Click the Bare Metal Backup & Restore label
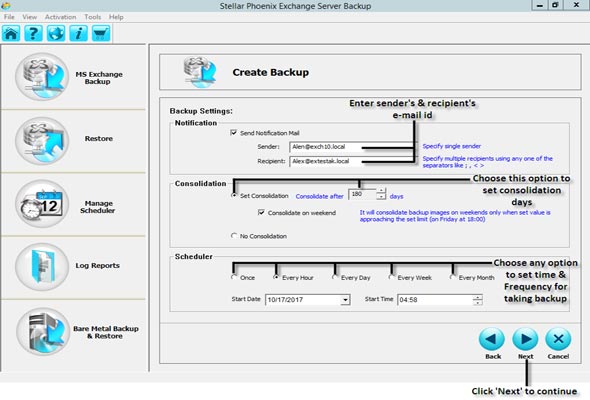Screen dimensions: 590x400 [106, 332]
